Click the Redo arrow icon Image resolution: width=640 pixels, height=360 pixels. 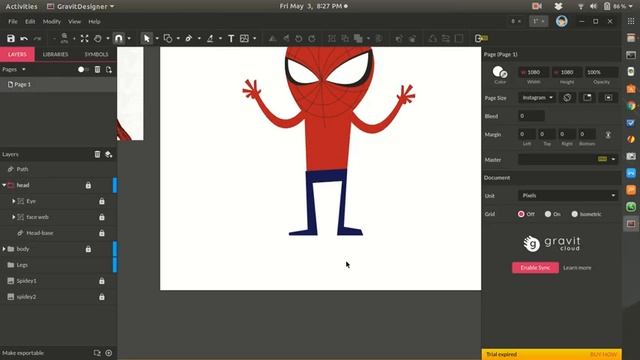[x=37, y=38]
